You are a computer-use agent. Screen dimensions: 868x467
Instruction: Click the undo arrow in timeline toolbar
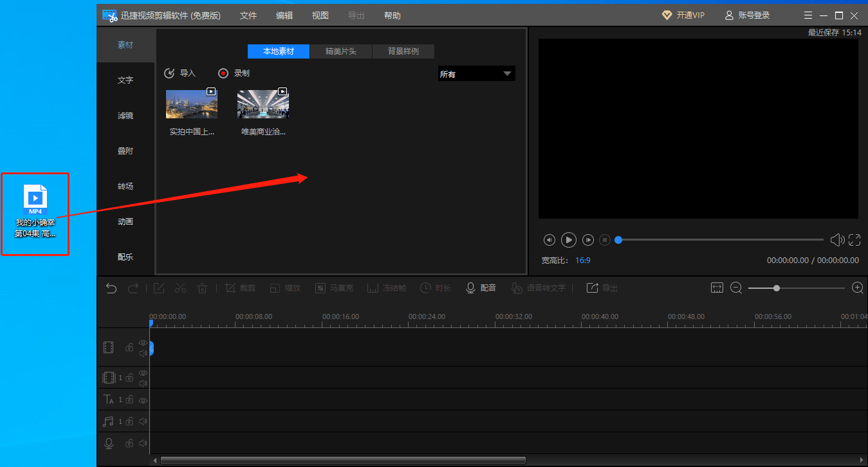pyautogui.click(x=111, y=288)
